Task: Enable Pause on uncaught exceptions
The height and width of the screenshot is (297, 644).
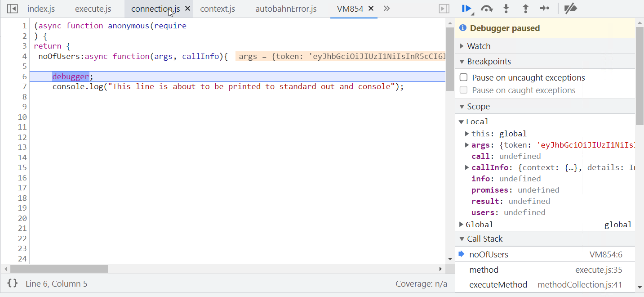Action: point(464,77)
